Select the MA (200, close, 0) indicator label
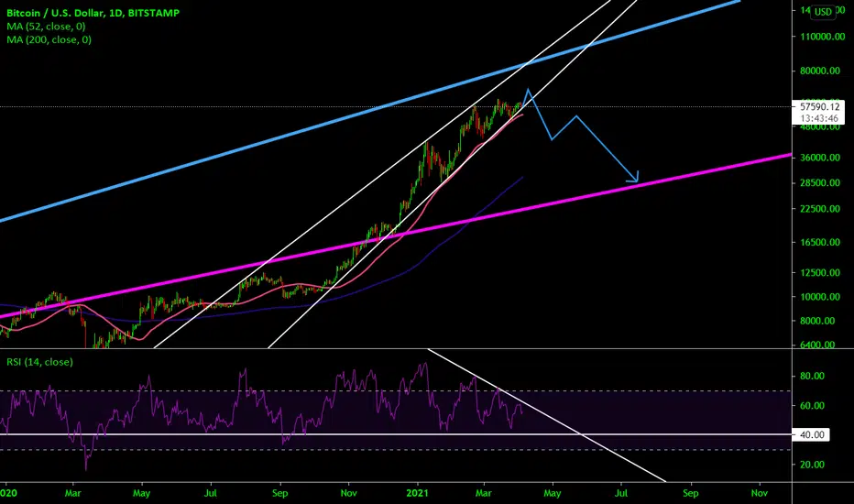Screen dimensions: 854x504 (49, 39)
